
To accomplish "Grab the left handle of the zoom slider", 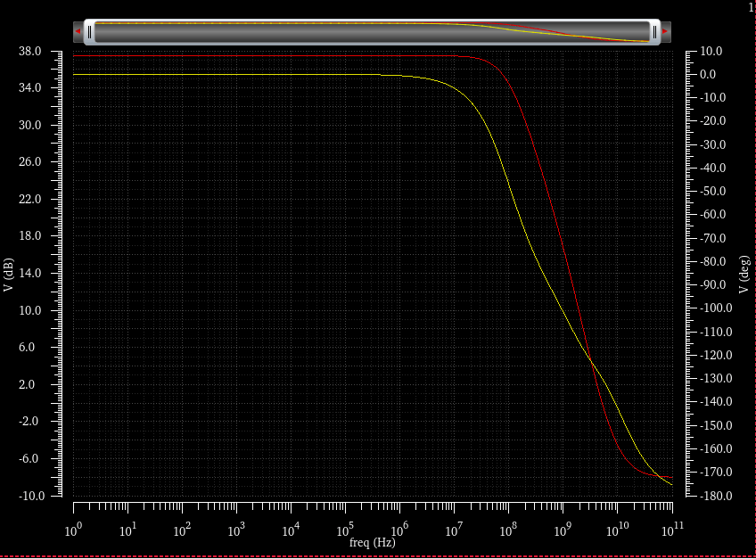I will [x=90, y=32].
